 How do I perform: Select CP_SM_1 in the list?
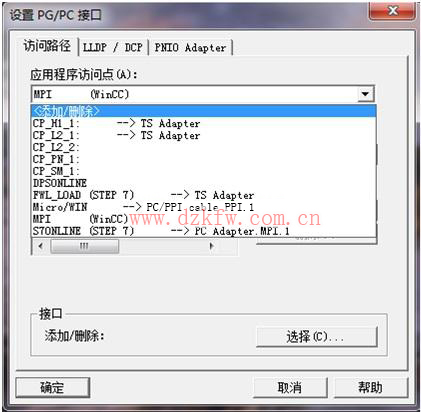pos(204,171)
